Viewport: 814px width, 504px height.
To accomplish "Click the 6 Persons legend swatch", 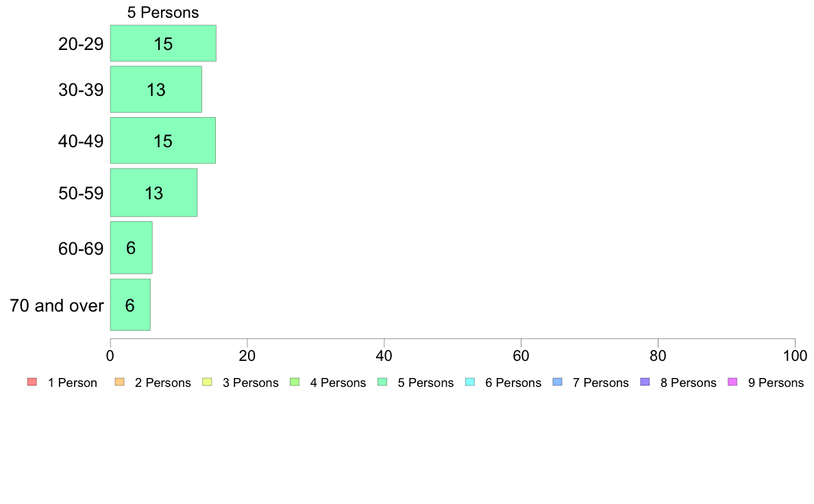I will pyautogui.click(x=470, y=382).
